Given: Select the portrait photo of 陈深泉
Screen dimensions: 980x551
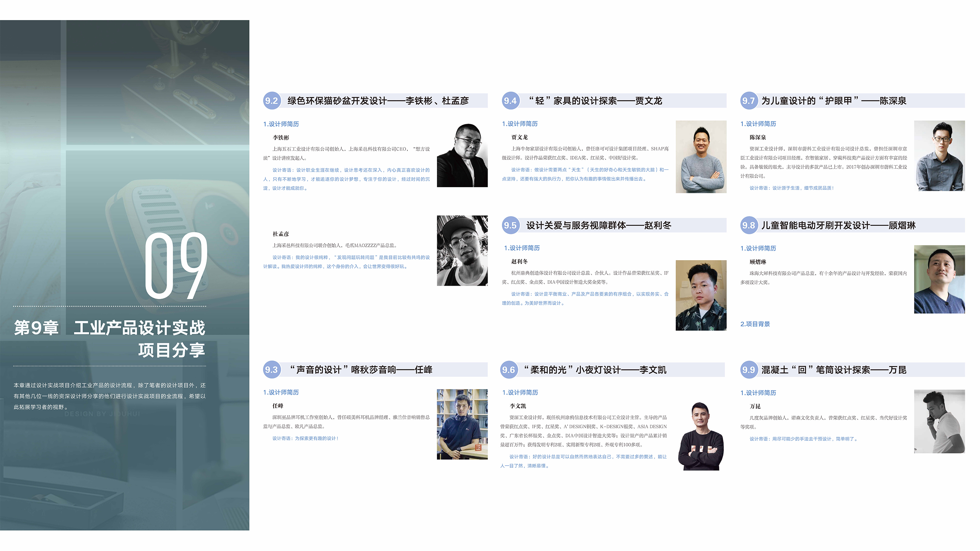Looking at the screenshot, I should [x=940, y=156].
